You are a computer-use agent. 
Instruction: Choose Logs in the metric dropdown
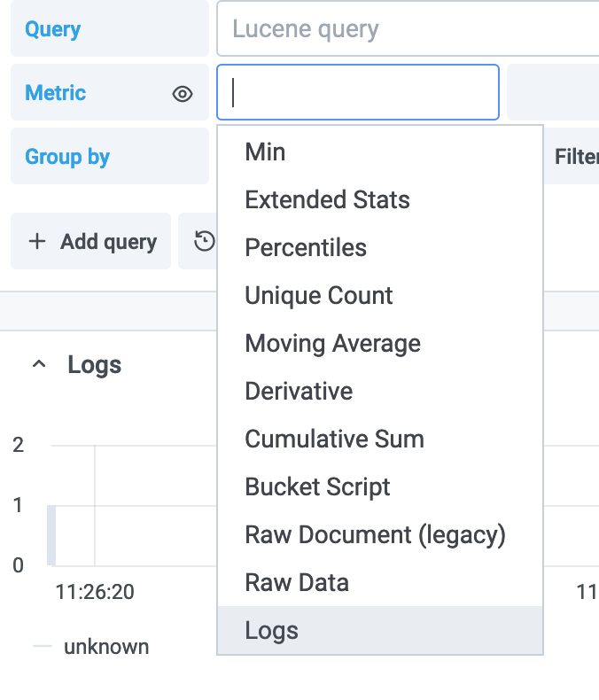(272, 631)
